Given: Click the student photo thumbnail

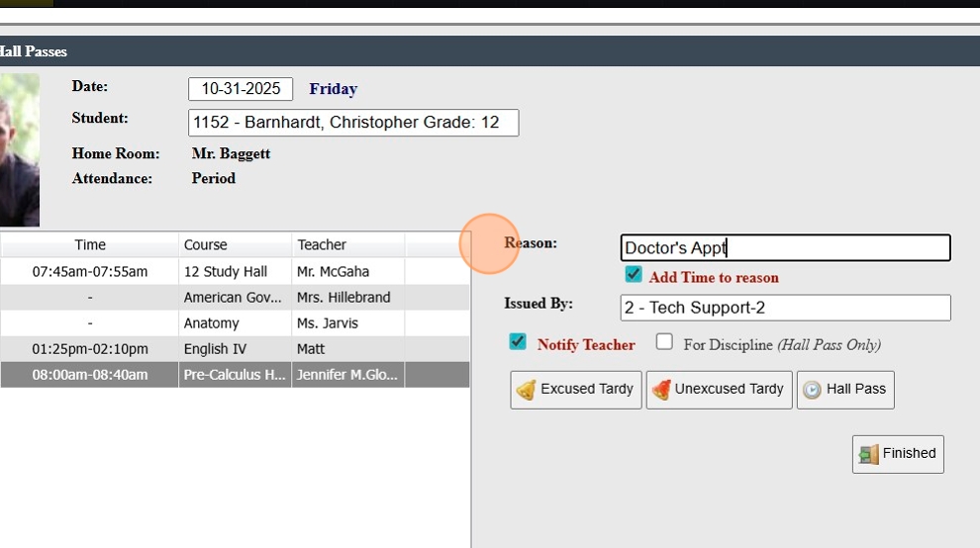Looking at the screenshot, I should [20, 150].
